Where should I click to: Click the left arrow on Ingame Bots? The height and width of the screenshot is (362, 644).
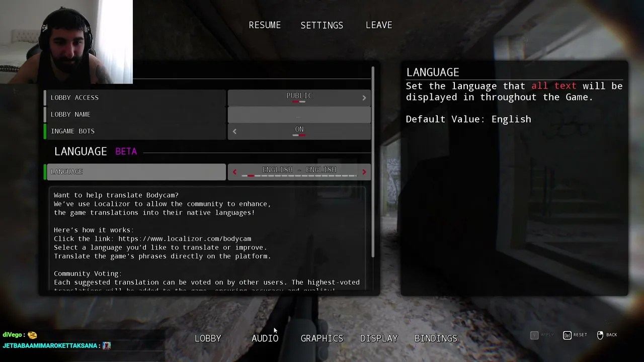point(234,131)
